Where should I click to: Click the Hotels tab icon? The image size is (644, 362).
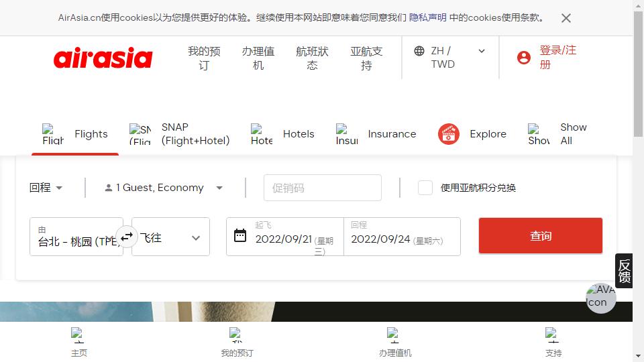[262, 134]
